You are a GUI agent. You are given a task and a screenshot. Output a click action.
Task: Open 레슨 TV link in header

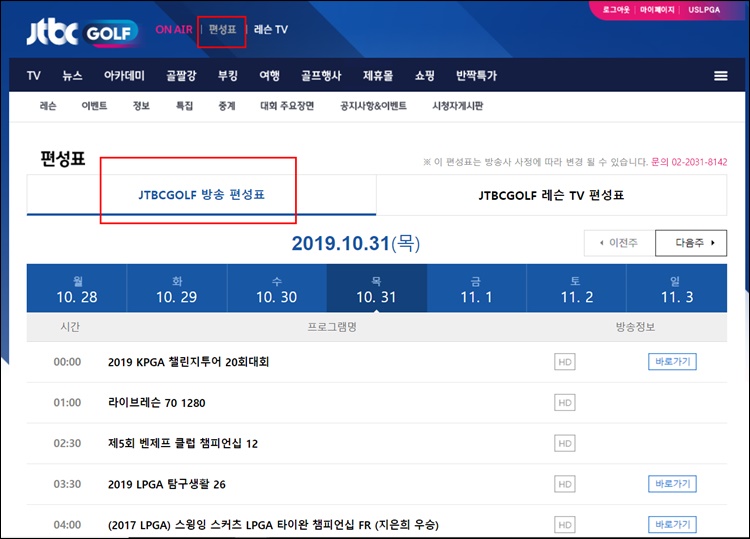(x=271, y=30)
